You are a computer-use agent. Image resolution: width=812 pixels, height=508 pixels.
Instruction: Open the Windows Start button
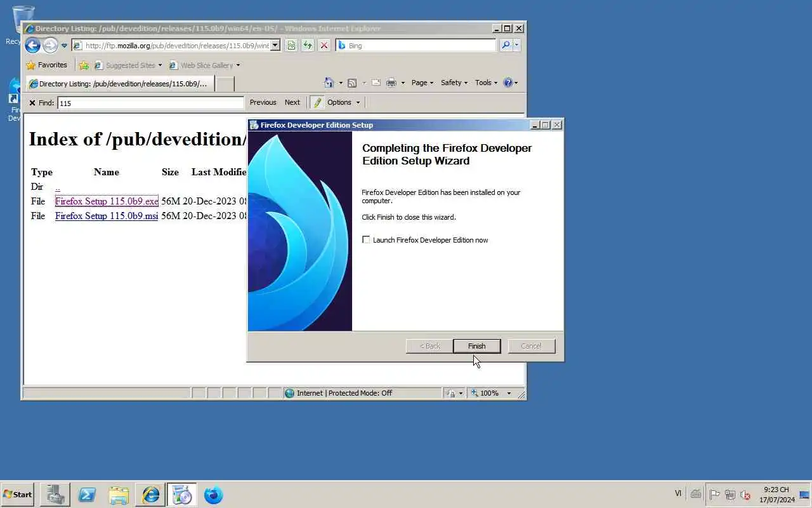pos(18,495)
